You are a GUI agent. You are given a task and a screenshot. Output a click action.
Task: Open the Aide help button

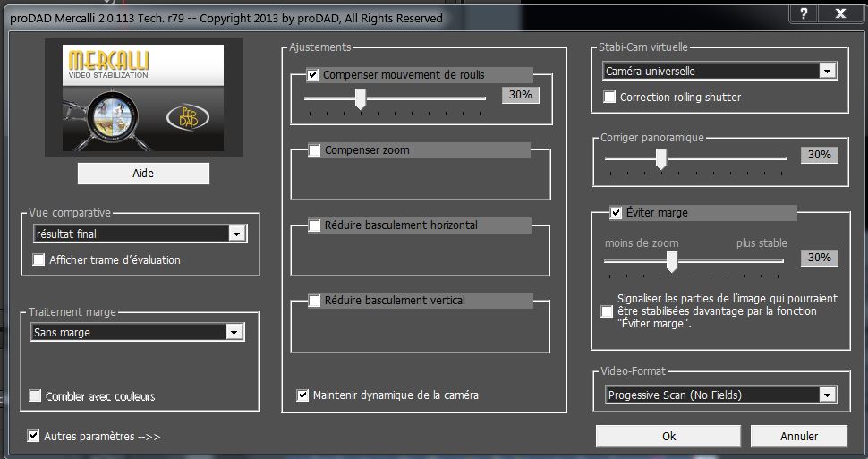click(143, 174)
